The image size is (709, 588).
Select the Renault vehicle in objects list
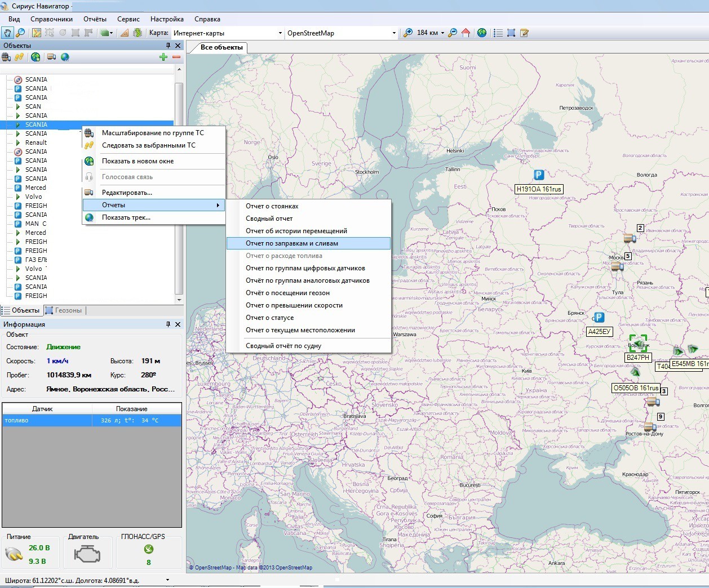36,142
